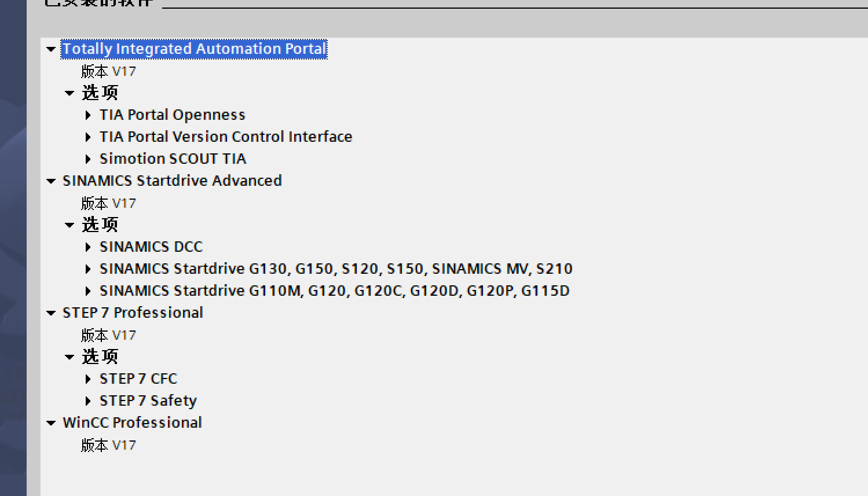This screenshot has height=496, width=868.
Task: Collapse 选项 under Totally Integrated Automation Portal
Action: click(x=69, y=93)
